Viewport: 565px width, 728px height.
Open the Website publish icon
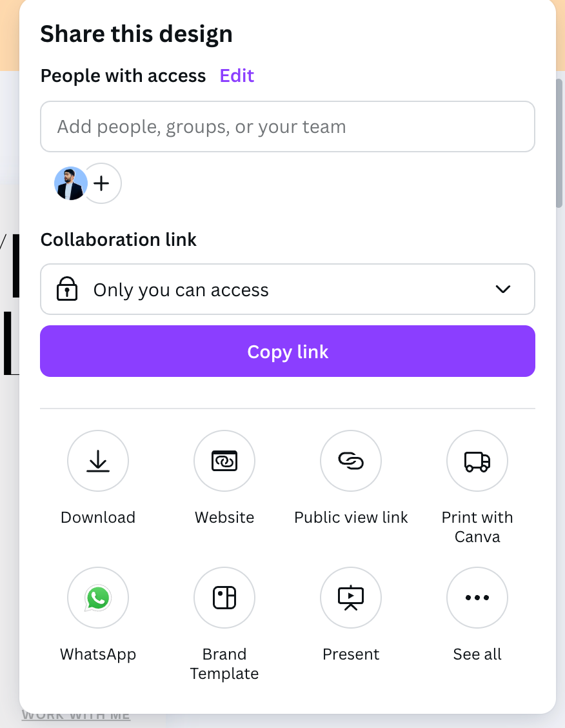[x=224, y=461]
